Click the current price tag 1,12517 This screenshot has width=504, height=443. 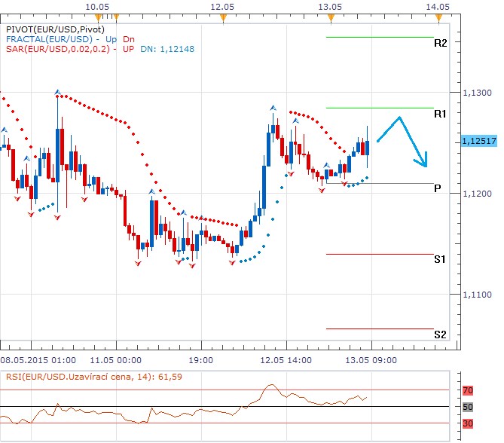point(477,141)
